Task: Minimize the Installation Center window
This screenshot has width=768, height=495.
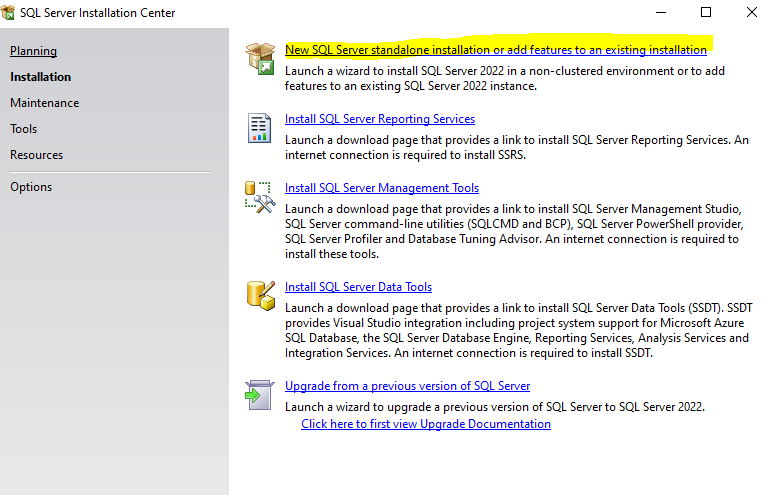Action: click(661, 12)
